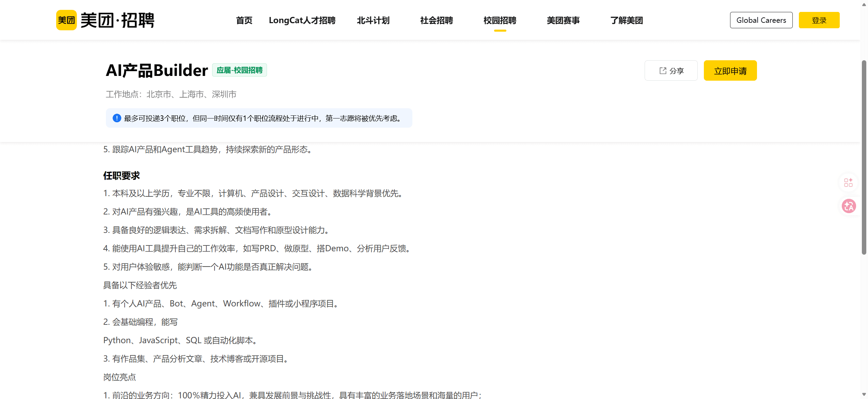Click line 会基础编程，能写

coord(140,322)
